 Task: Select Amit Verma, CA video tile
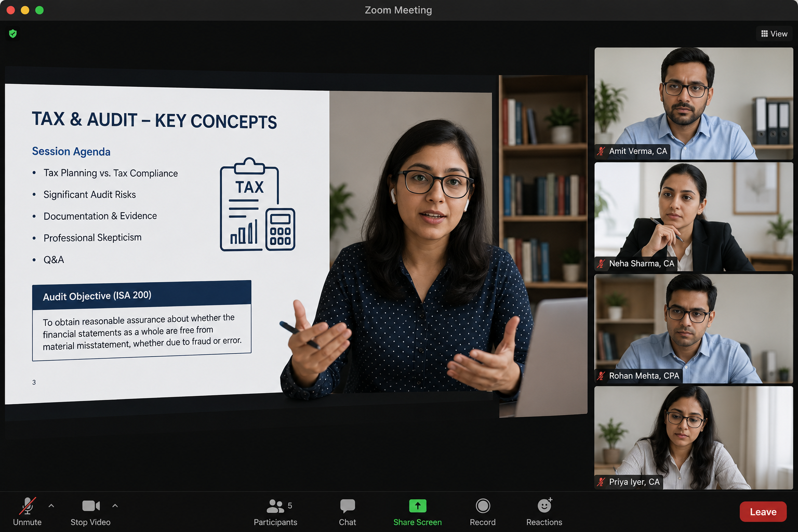coord(694,103)
